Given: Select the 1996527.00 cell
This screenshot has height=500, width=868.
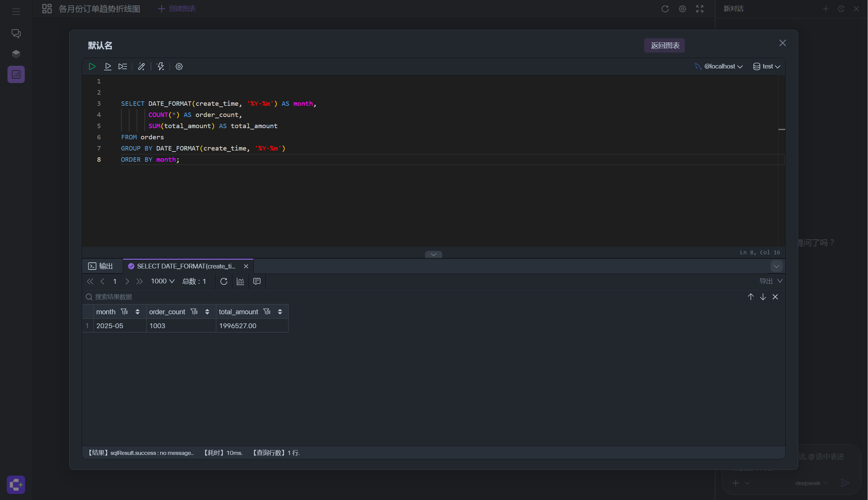Looking at the screenshot, I should pos(252,325).
